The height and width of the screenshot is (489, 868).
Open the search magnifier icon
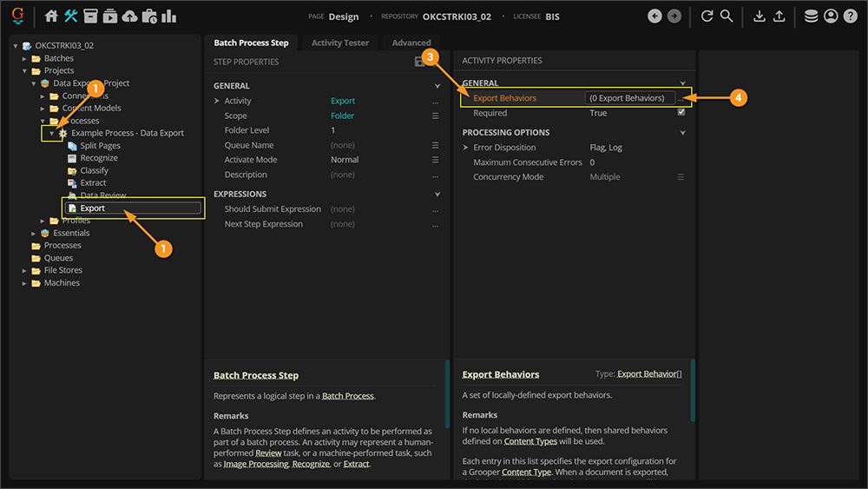(x=727, y=17)
